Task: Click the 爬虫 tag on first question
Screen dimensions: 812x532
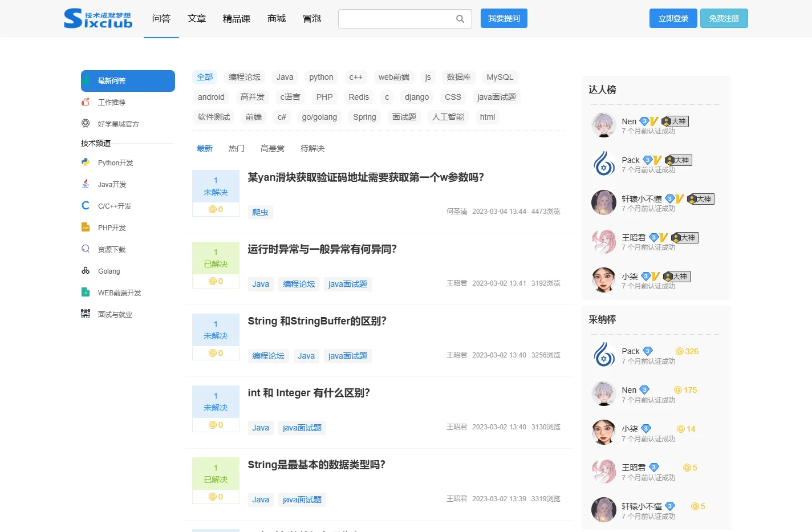Action: point(261,212)
